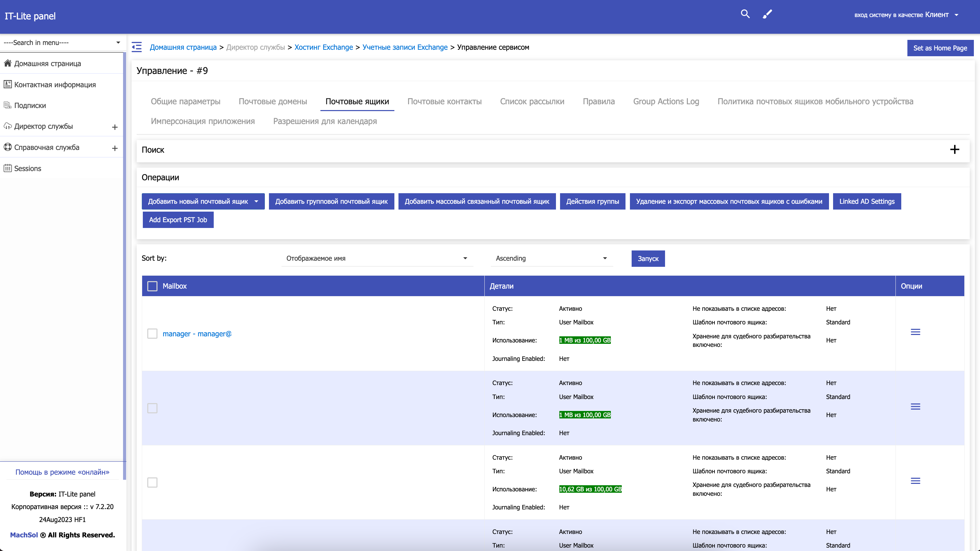Click the Подписки sidebar icon

7,105
